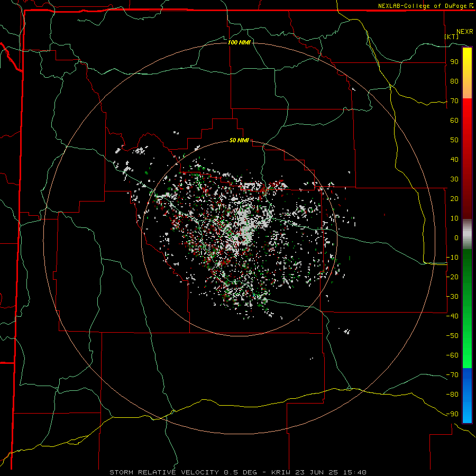Click the -70 scale label
The height and width of the screenshot is (476, 476).
(x=452, y=375)
